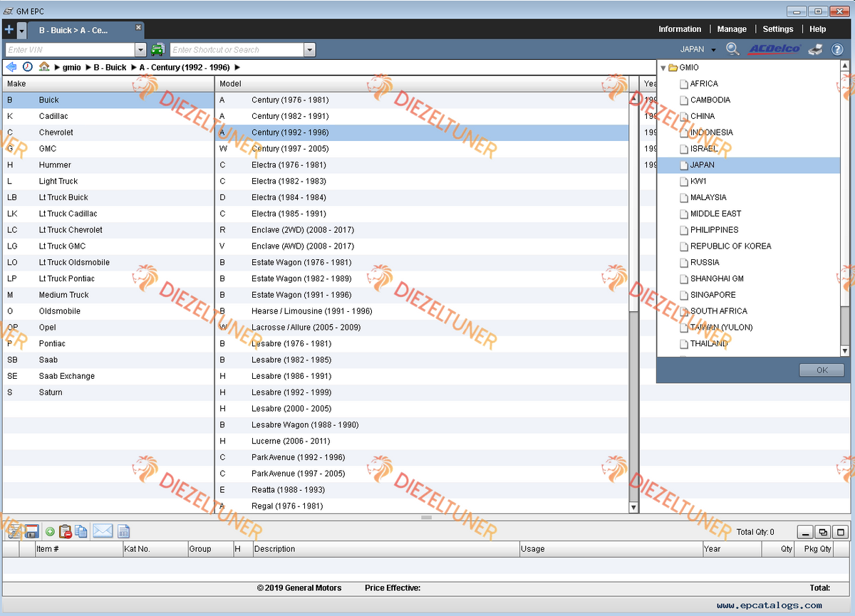Viewport: 855px width, 616px height.
Task: Click the Model column header
Action: [422, 83]
